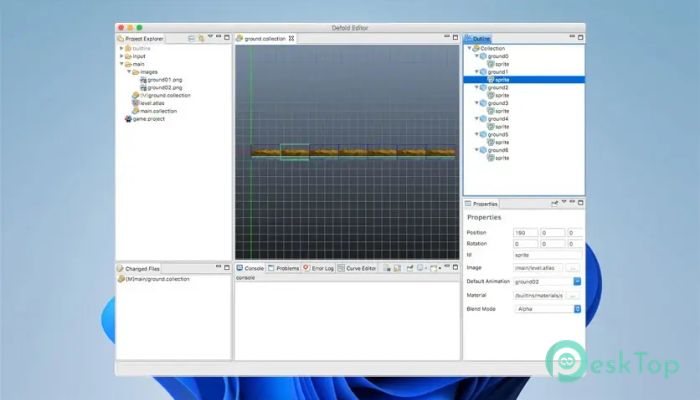Expand the builtins folder

[x=121, y=48]
